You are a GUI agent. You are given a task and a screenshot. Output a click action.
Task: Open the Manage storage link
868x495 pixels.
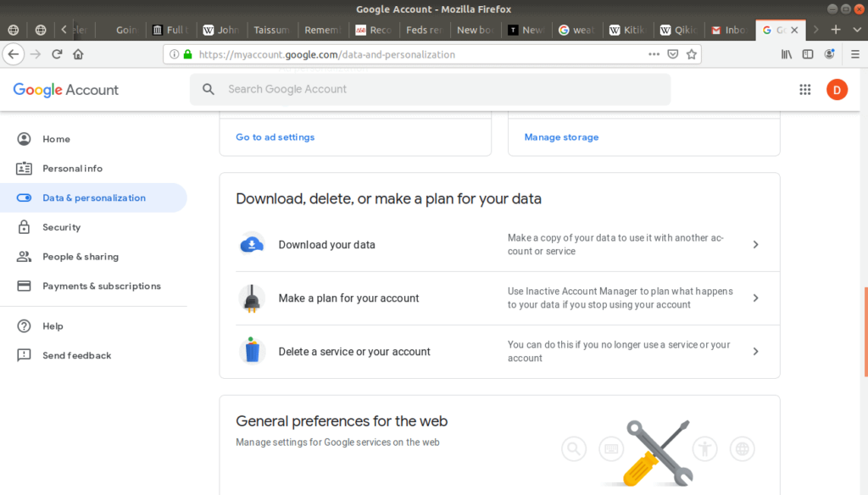point(561,136)
